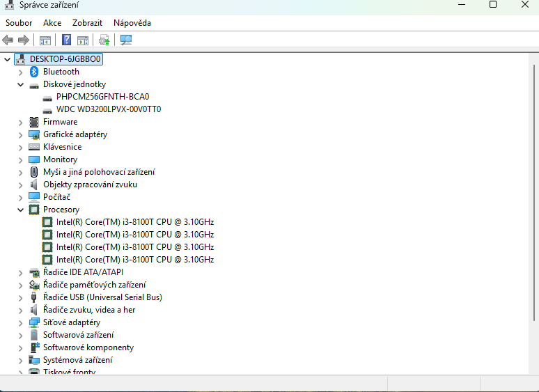Click the Systémová zařízení icon
Screen dimensions: 539x392
tap(34, 360)
